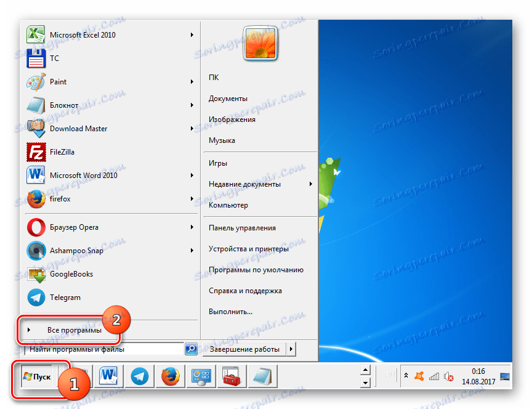Click taskbar scroll down arrow
This screenshot has height=409, width=532.
coord(365,383)
